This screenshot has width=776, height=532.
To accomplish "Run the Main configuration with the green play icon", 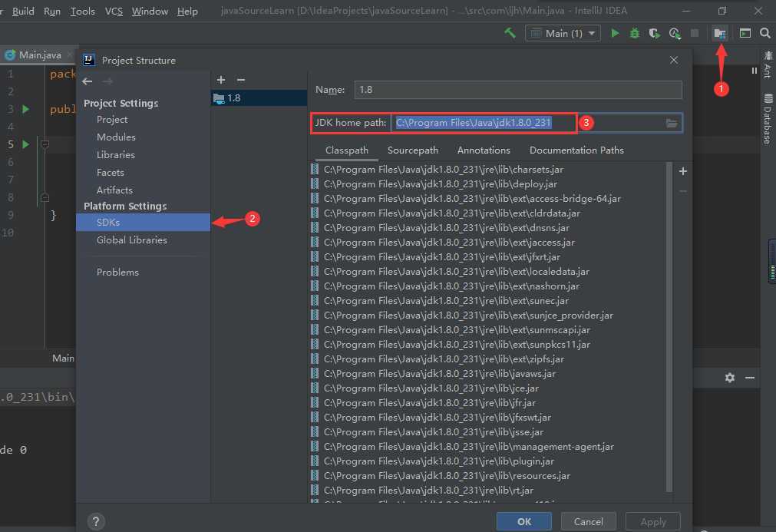I will tap(615, 33).
